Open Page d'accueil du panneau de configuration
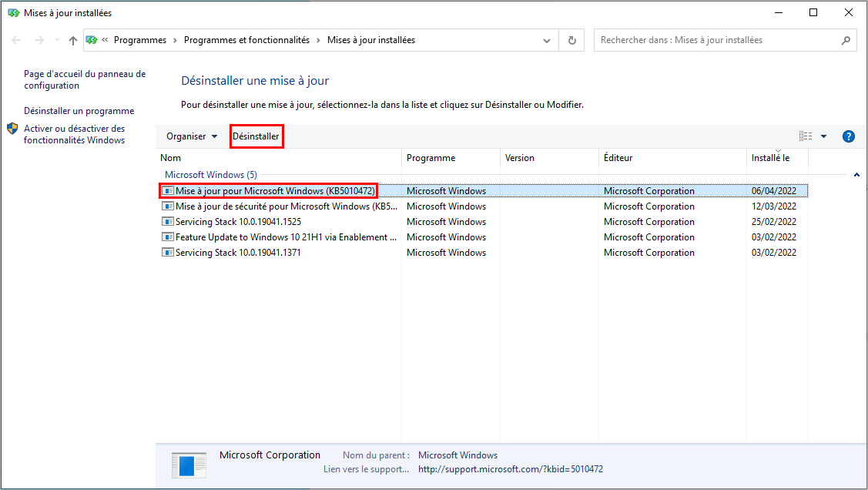The width and height of the screenshot is (868, 490). point(85,79)
